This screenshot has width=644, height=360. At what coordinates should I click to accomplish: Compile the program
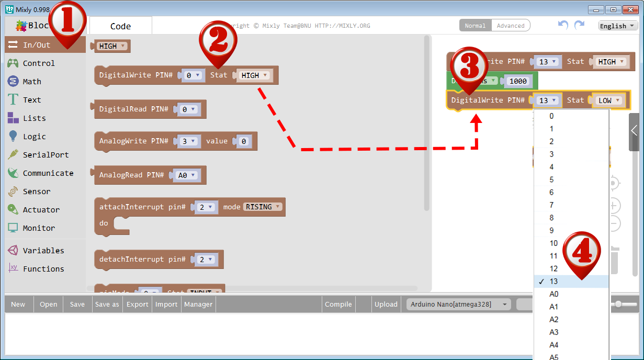338,304
